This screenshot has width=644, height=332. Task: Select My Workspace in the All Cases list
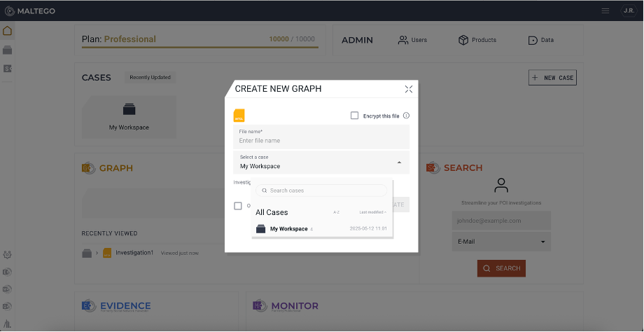(x=321, y=229)
